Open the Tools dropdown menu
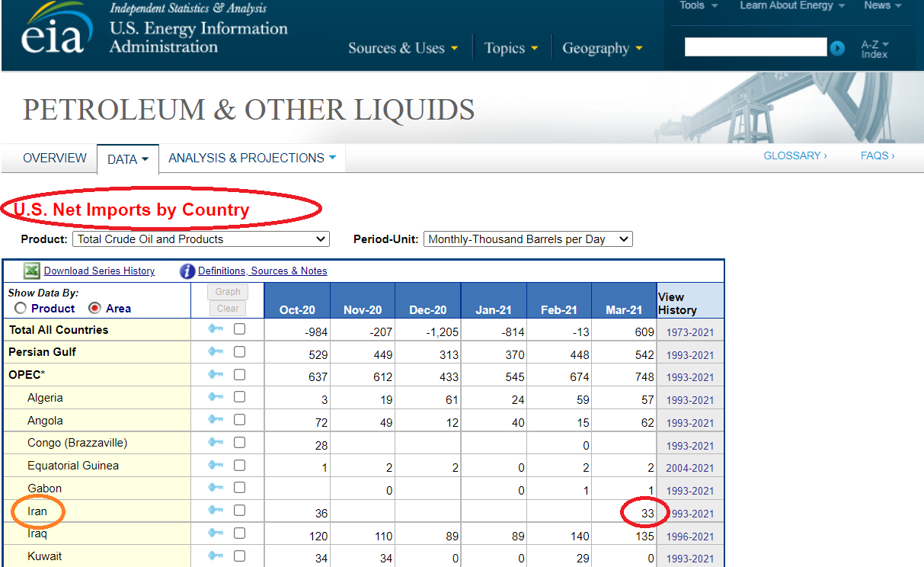 [699, 5]
